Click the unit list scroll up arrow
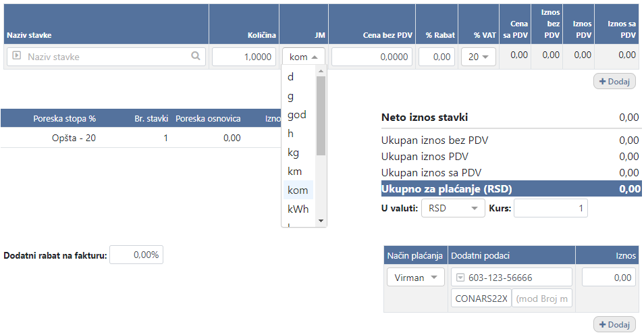 click(321, 71)
